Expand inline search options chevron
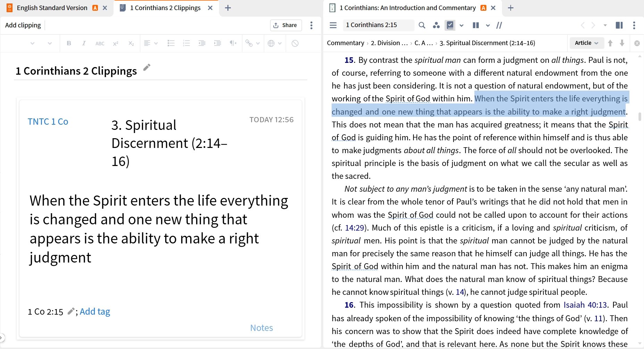The image size is (644, 349). click(x=461, y=25)
